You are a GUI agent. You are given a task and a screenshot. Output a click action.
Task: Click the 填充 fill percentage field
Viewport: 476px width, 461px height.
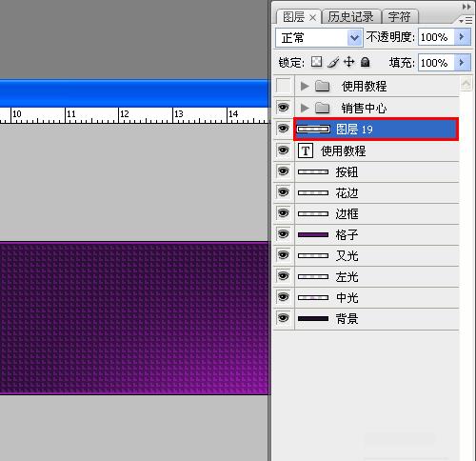tap(437, 62)
